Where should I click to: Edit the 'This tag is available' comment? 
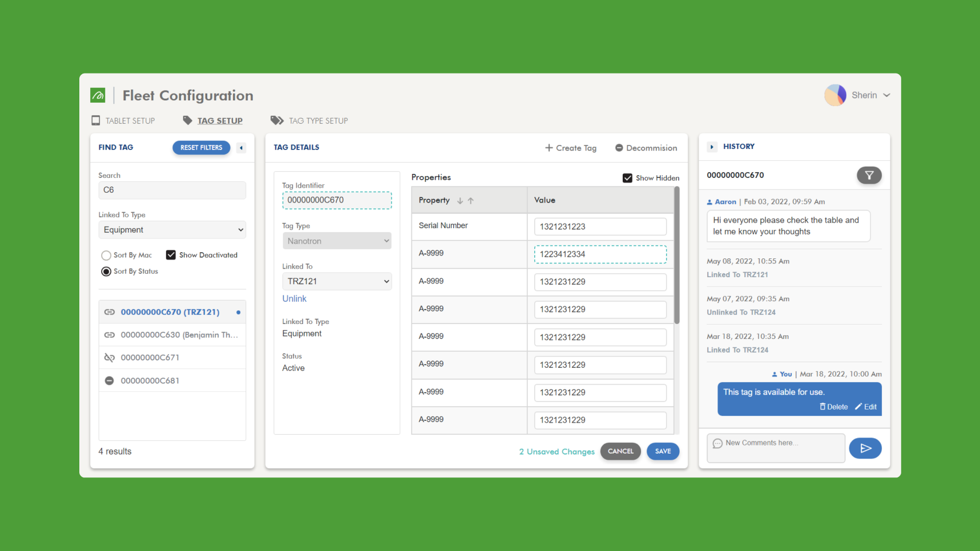click(865, 407)
